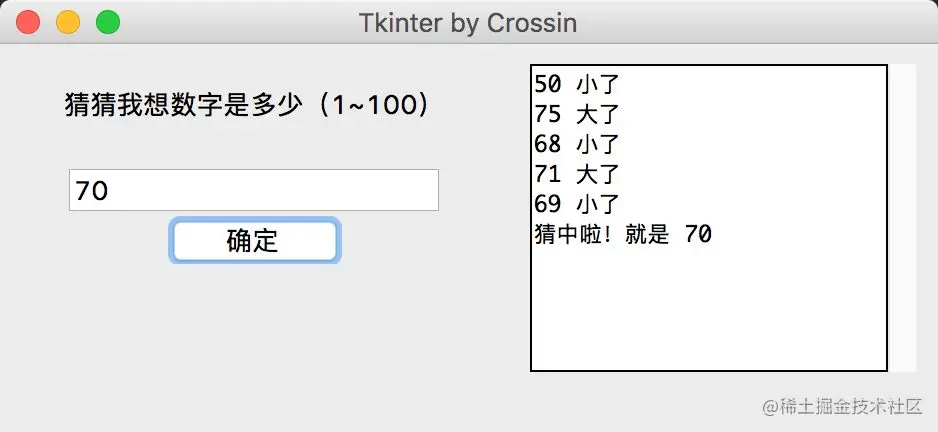Select the 71 大了 line in the log
938x432 pixels.
pyautogui.click(x=578, y=174)
